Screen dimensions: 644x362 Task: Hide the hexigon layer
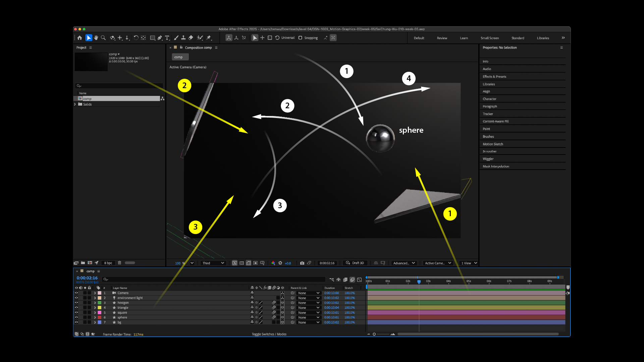click(x=76, y=303)
